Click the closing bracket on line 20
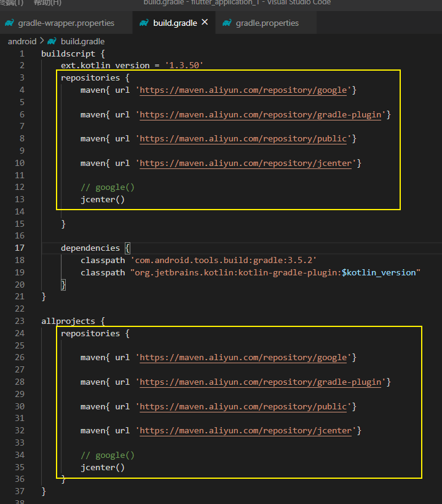This screenshot has height=504, width=442. click(x=63, y=285)
